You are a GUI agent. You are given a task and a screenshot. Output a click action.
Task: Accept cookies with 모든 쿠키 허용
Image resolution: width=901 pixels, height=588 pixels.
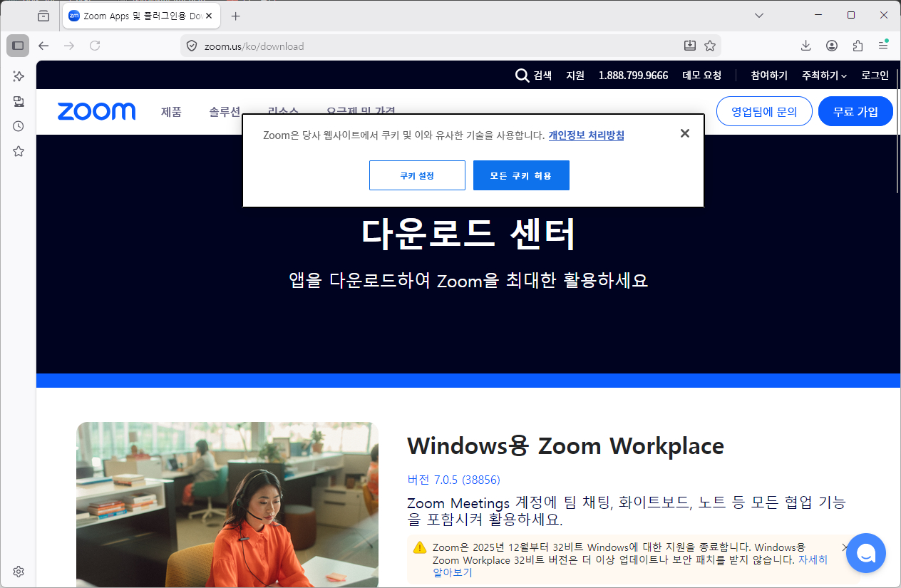[x=521, y=175]
